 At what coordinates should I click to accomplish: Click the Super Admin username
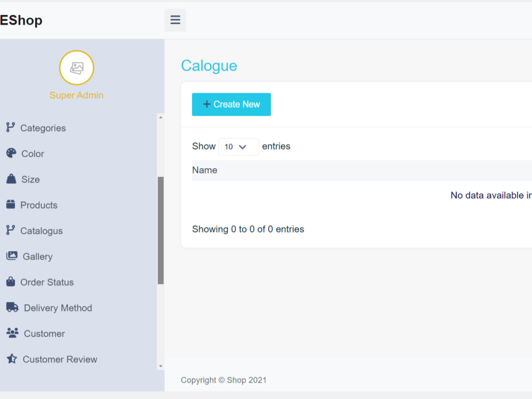[x=76, y=95]
